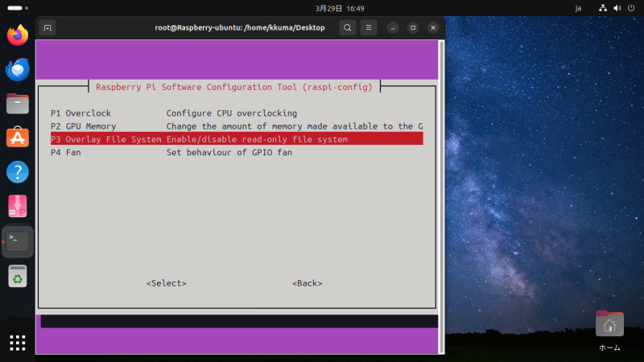The image size is (644, 362).
Task: Select P4 Fan menu entry
Action: click(x=65, y=152)
